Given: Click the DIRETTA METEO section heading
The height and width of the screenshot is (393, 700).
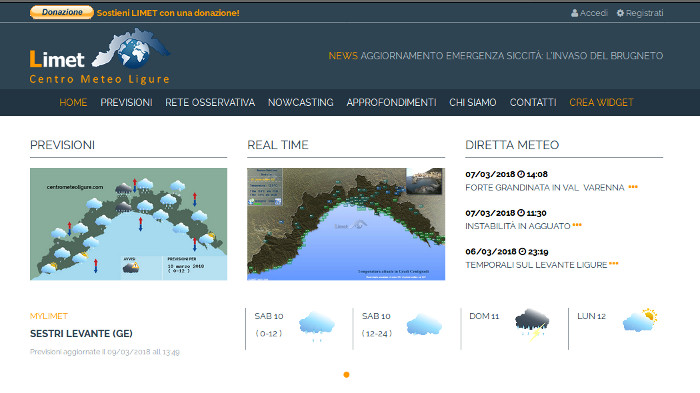Looking at the screenshot, I should click(512, 145).
